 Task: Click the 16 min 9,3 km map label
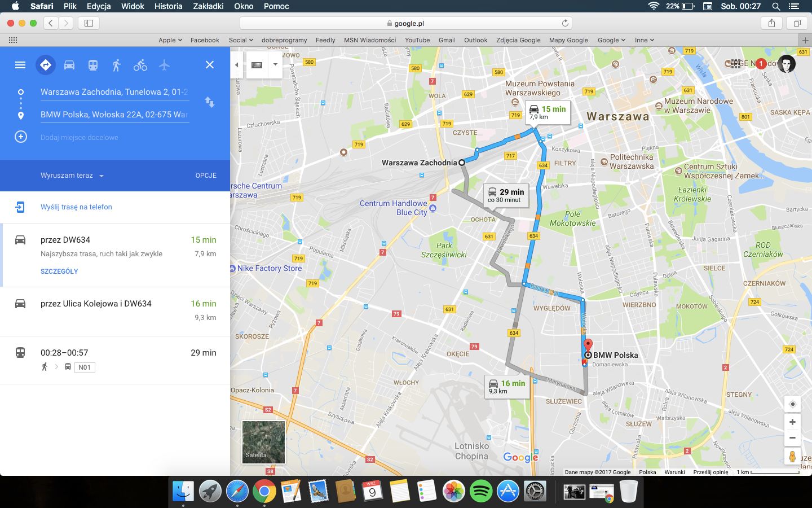pos(507,387)
